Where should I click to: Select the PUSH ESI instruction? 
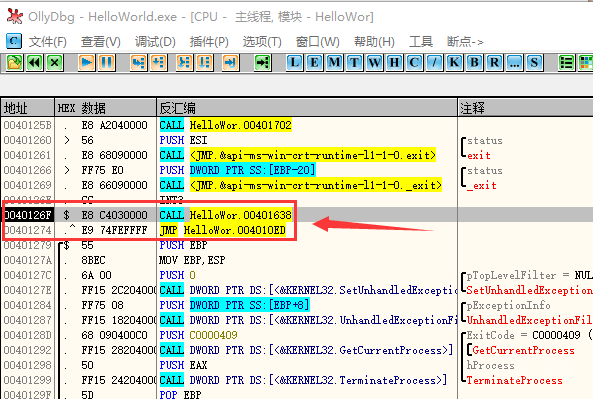pos(183,140)
